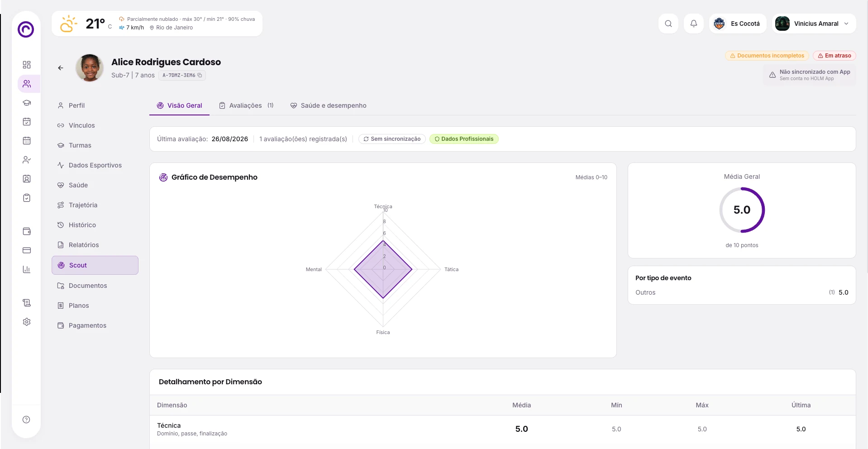The height and width of the screenshot is (449, 868).
Task: Open Histórico in the athlete menu
Action: (x=95, y=225)
